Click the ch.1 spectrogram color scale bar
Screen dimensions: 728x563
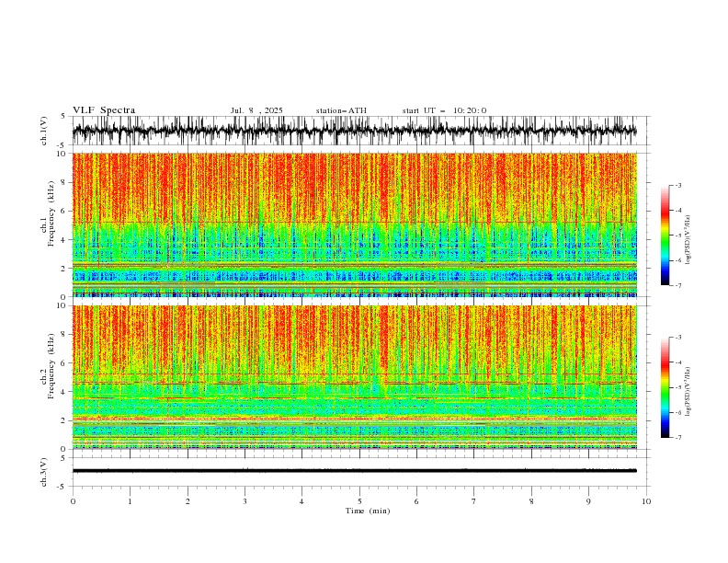(665, 236)
